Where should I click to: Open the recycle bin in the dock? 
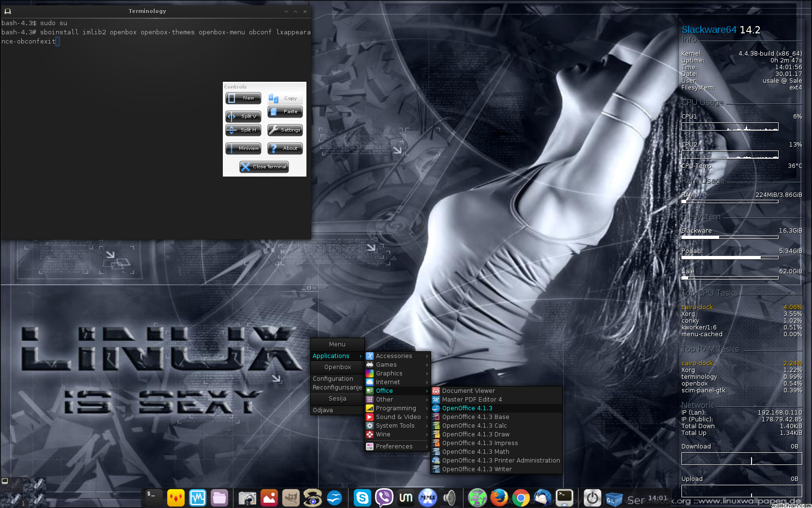click(x=614, y=498)
